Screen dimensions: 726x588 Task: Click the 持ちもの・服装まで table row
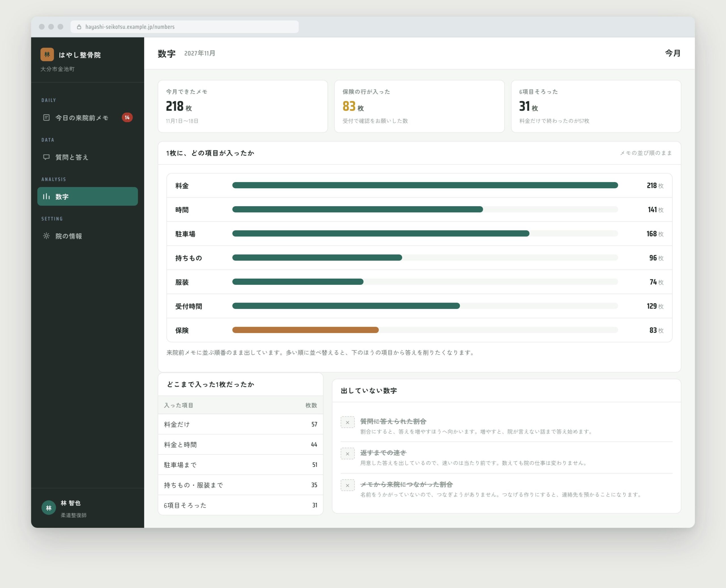(x=240, y=485)
